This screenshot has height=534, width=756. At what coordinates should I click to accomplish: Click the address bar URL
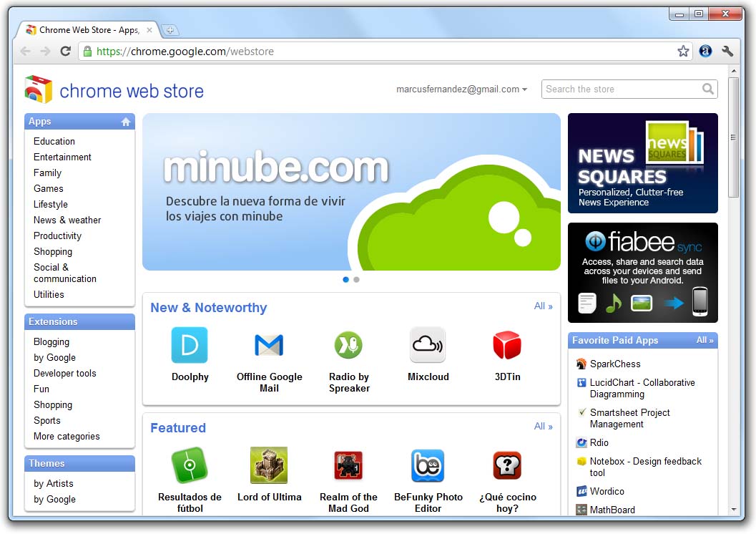tap(185, 52)
